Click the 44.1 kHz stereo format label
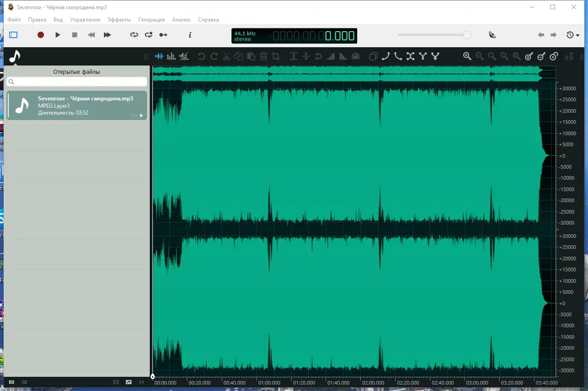 coord(245,36)
